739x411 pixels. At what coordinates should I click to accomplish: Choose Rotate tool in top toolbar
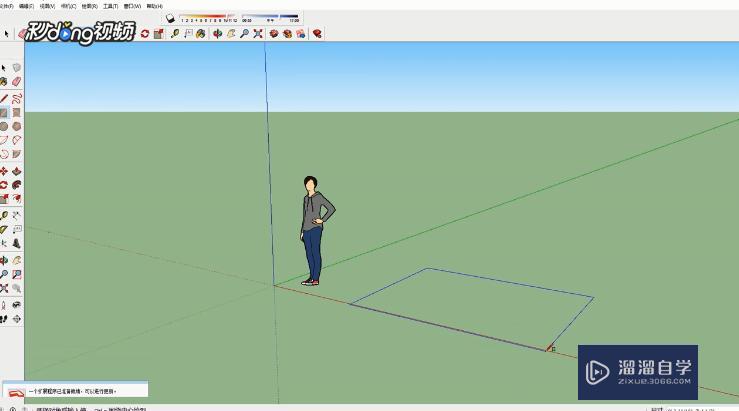coord(145,33)
